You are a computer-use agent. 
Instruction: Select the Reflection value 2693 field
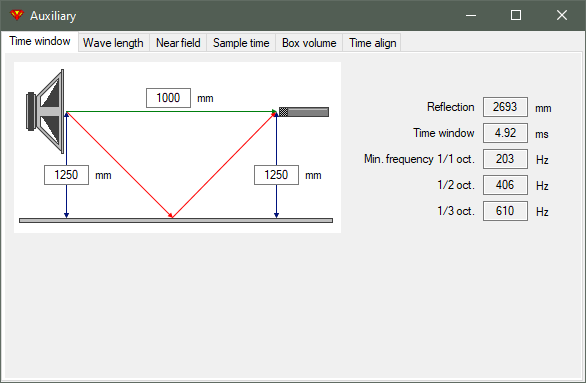[x=505, y=107]
